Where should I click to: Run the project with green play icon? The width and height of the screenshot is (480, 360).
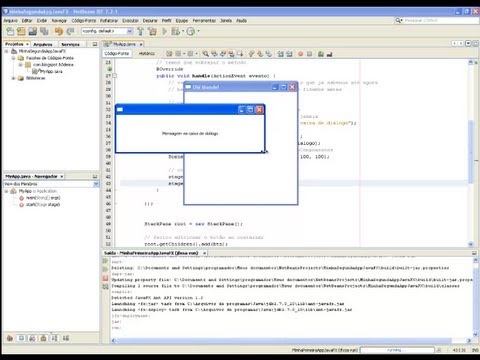(x=165, y=31)
